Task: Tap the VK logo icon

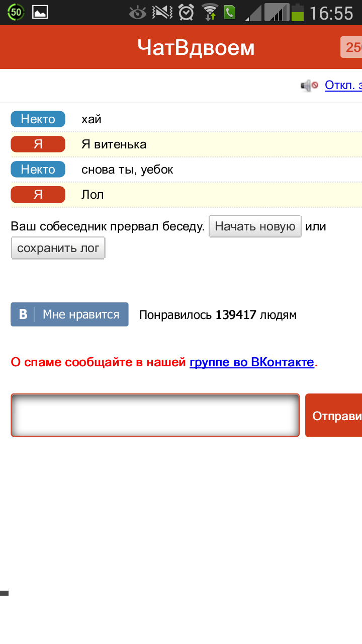Action: coord(23,314)
